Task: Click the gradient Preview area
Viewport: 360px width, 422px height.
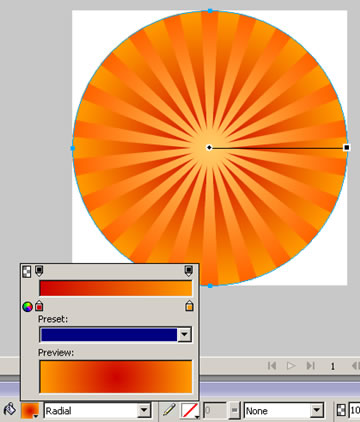Action: pyautogui.click(x=116, y=377)
